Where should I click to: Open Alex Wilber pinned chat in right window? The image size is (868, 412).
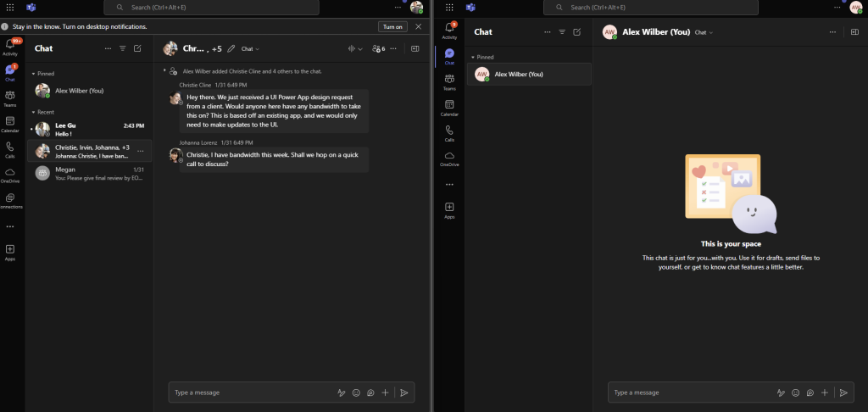[x=529, y=75]
